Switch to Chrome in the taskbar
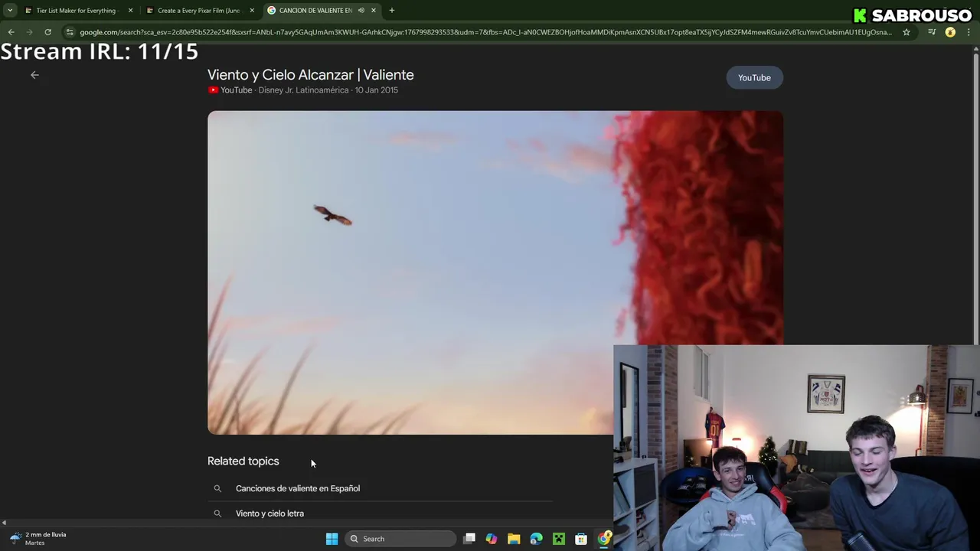This screenshot has width=980, height=551. point(604,539)
